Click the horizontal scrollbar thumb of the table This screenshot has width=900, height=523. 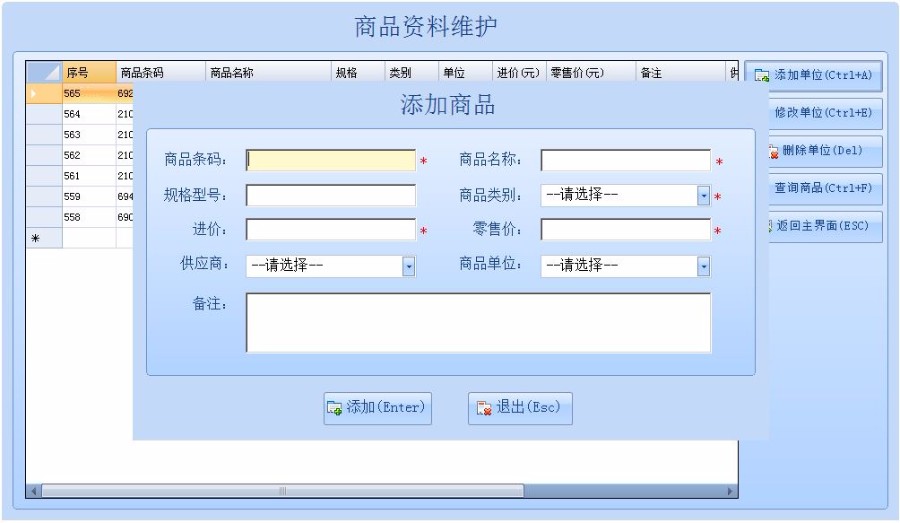pos(282,491)
